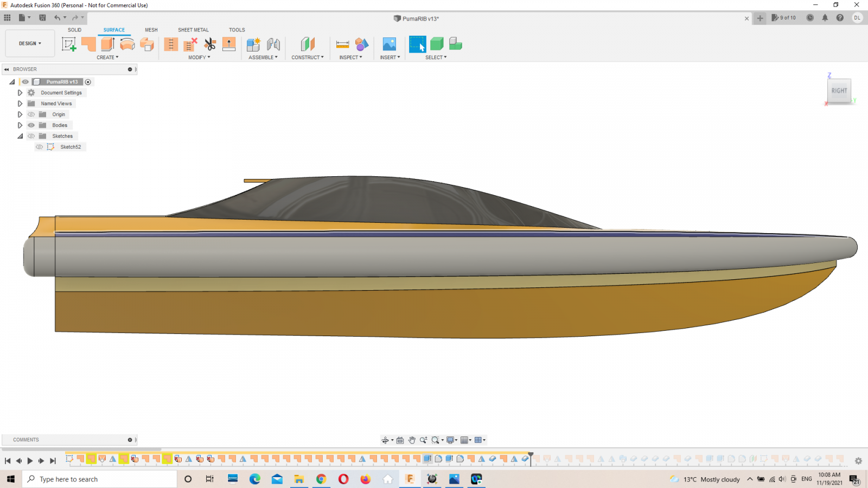Expand Named Views node

20,104
